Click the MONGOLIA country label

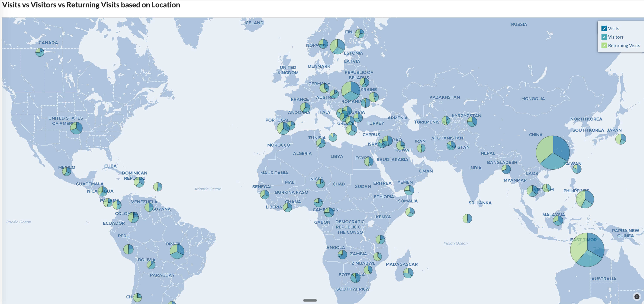click(x=533, y=99)
